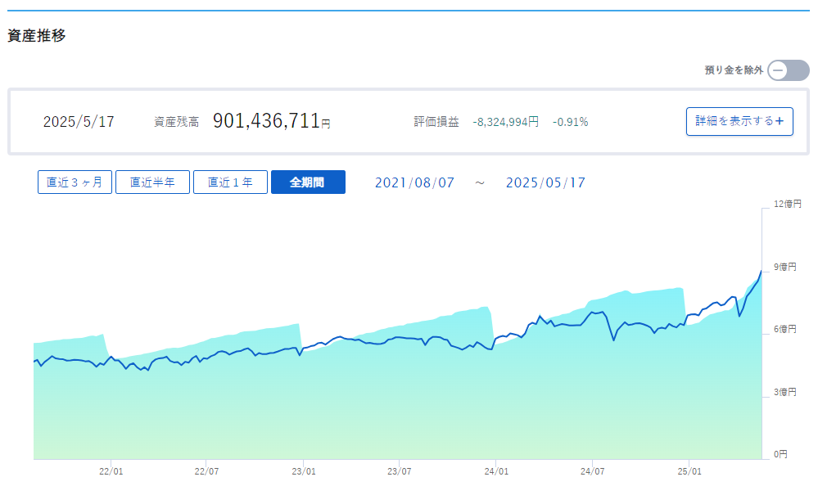Click the 25/01 x-axis label

tap(689, 471)
